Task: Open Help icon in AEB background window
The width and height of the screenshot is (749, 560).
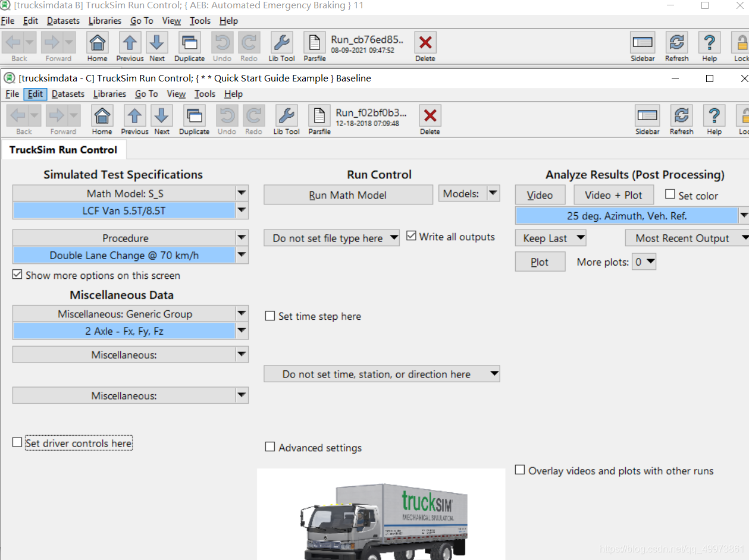Action: click(709, 42)
